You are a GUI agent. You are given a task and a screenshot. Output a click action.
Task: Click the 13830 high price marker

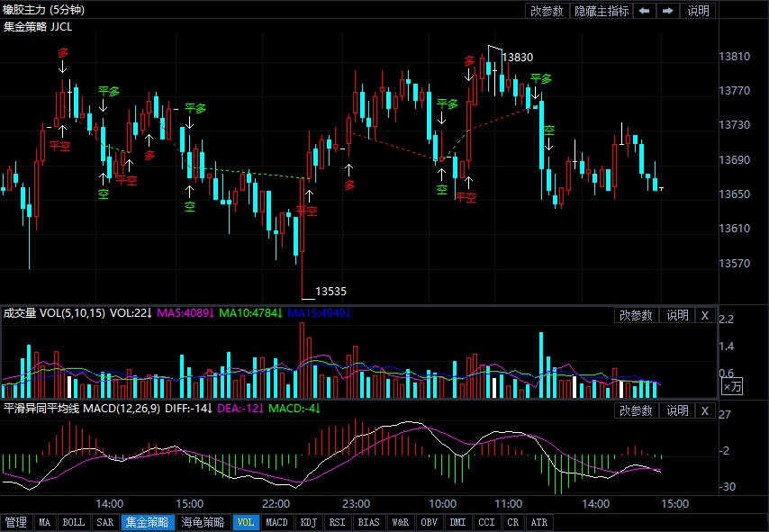pos(518,57)
